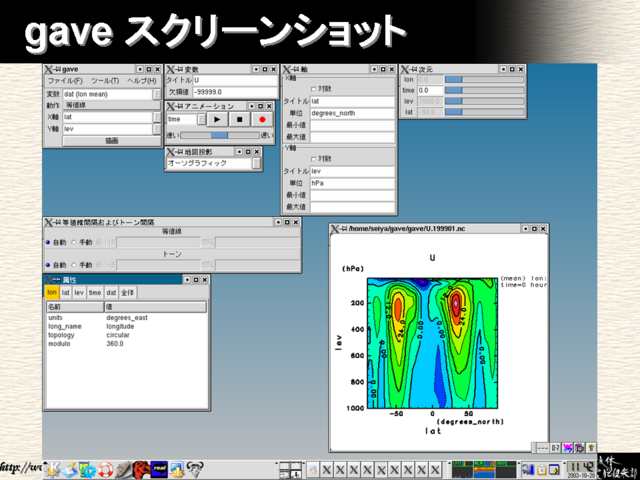This screenshot has width=640, height=480.
Task: Click the X-axis 最小値 field
Action: point(352,125)
